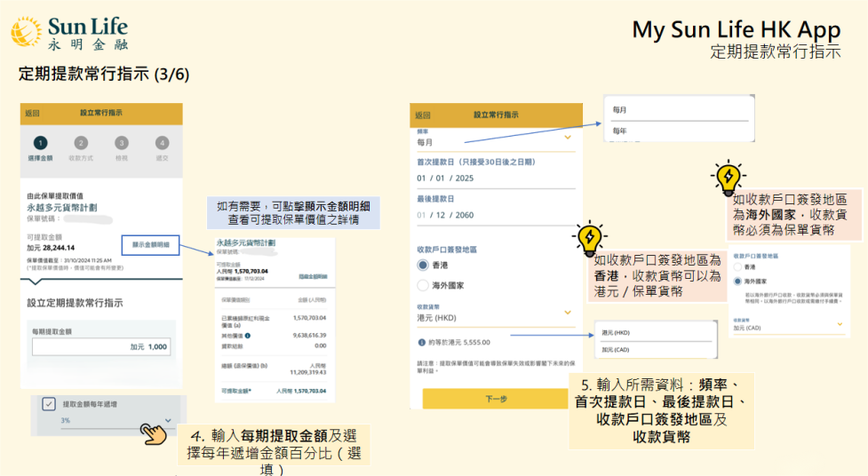This screenshot has height=476, width=868.
Task: Select the 香港 radio button in main form
Action: pyautogui.click(x=423, y=266)
